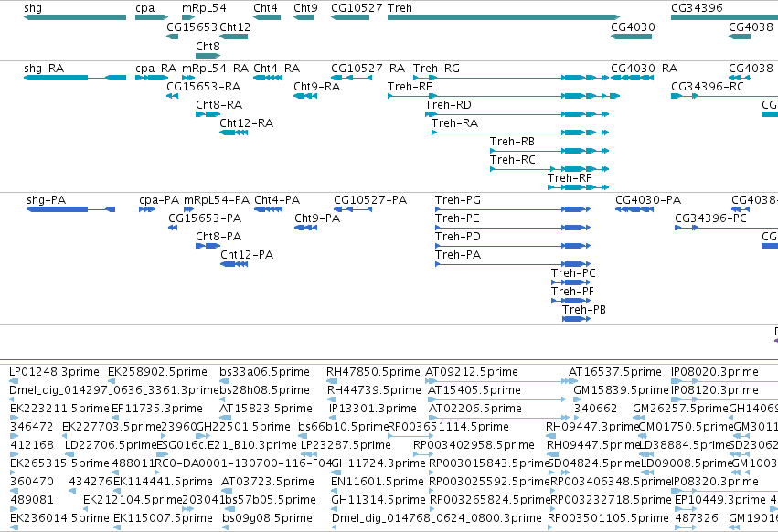Select the Cht12-PA protein label
Screen dimensions: 778x532
(x=247, y=256)
